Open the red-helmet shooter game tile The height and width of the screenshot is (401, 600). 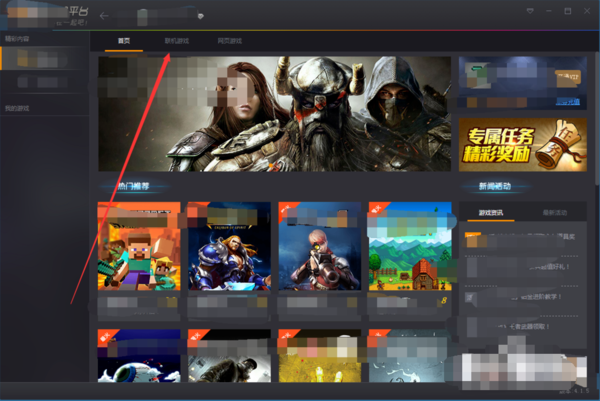(319, 246)
